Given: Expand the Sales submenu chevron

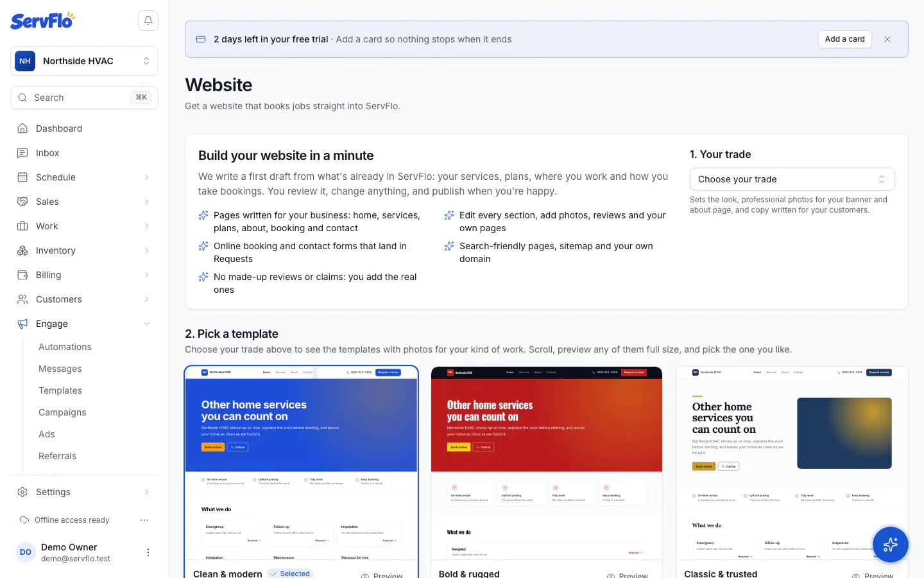Looking at the screenshot, I should click(147, 202).
